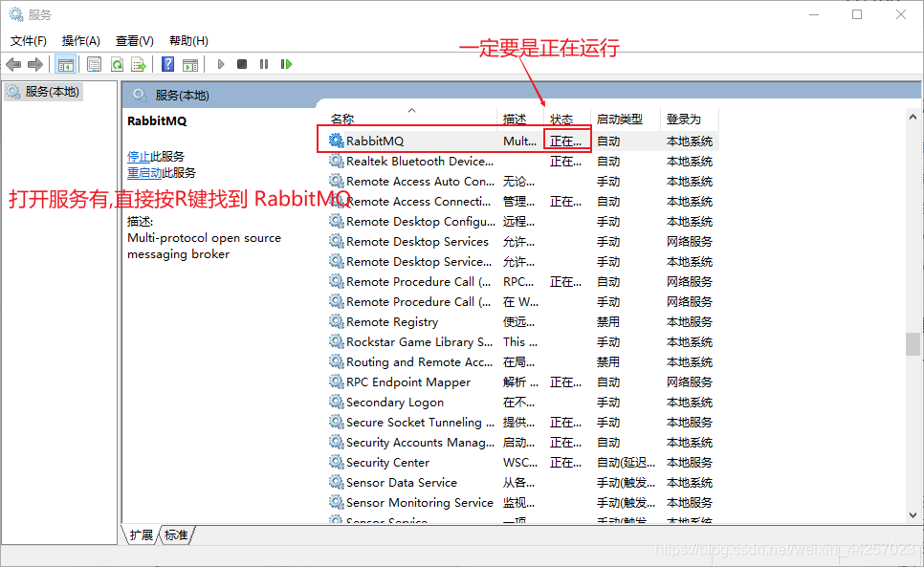This screenshot has height=567, width=924.
Task: Click the 重启动 service link
Action: [x=144, y=172]
